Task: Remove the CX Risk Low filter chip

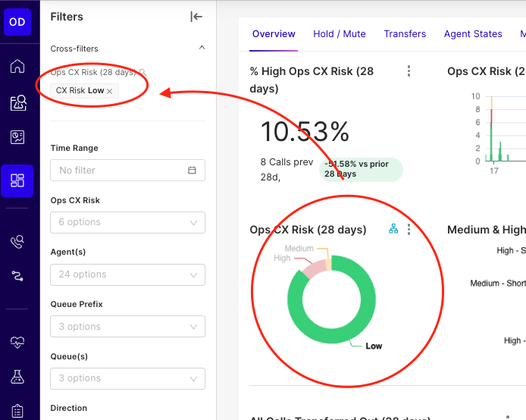Action: [109, 91]
